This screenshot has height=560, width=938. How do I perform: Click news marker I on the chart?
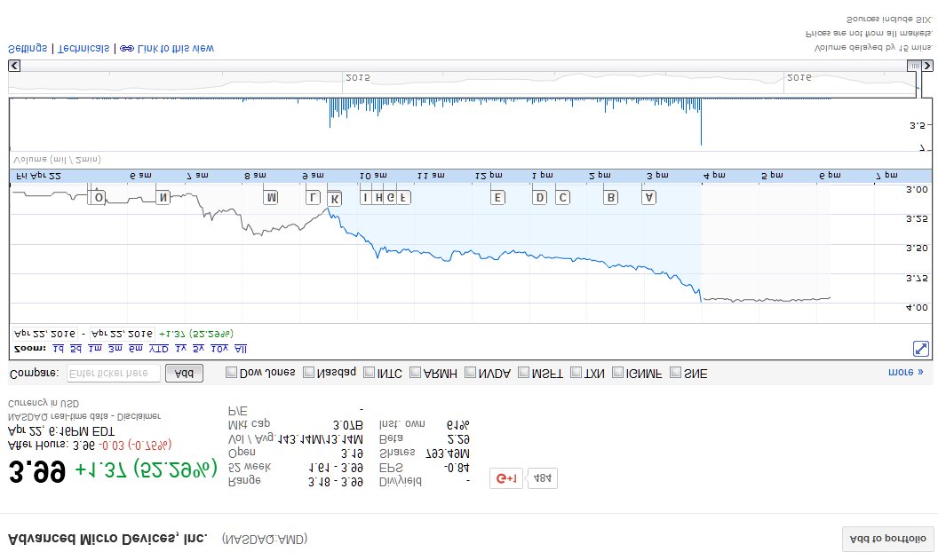click(366, 197)
